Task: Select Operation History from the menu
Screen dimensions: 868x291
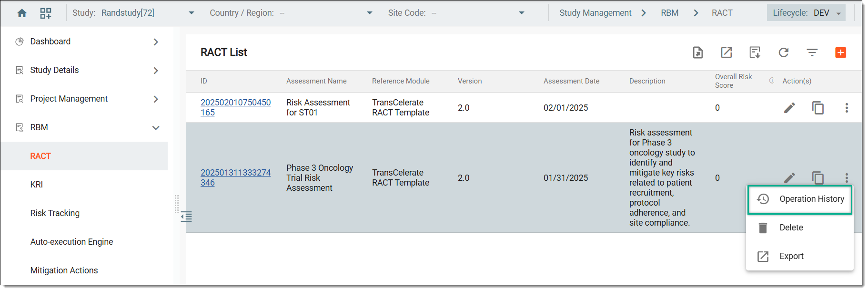Action: click(x=800, y=199)
